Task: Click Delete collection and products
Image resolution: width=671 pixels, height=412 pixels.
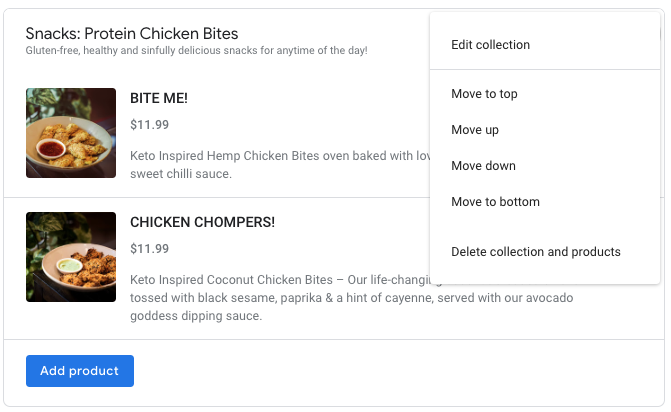Action: (x=535, y=252)
